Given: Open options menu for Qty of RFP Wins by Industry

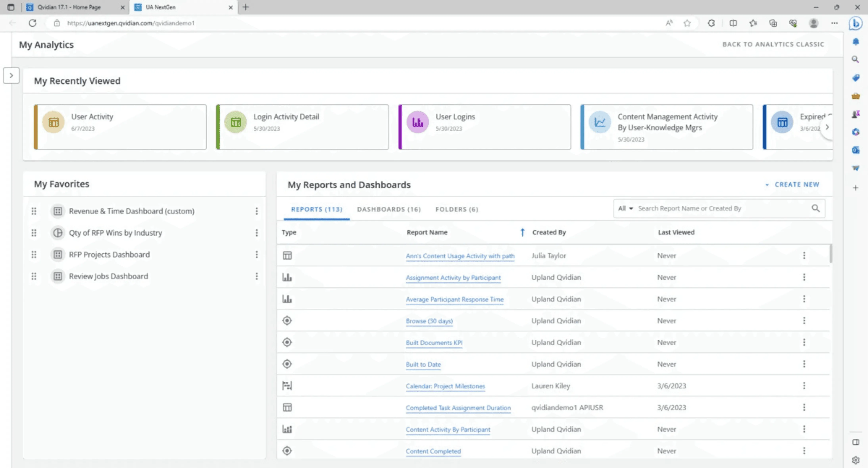Looking at the screenshot, I should tap(257, 233).
